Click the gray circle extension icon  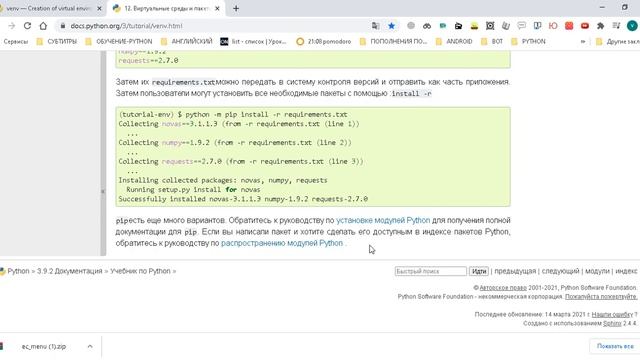point(411,26)
